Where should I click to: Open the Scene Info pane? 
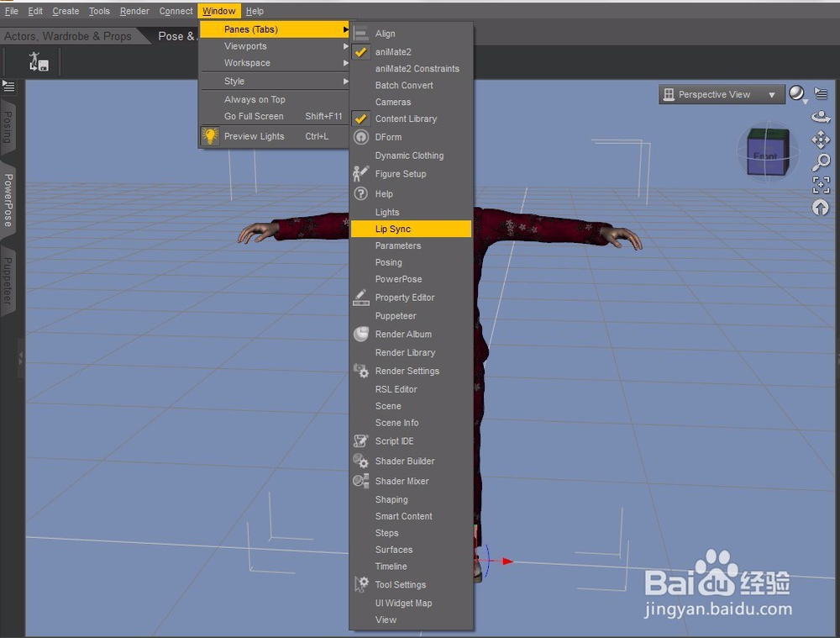coord(411,423)
